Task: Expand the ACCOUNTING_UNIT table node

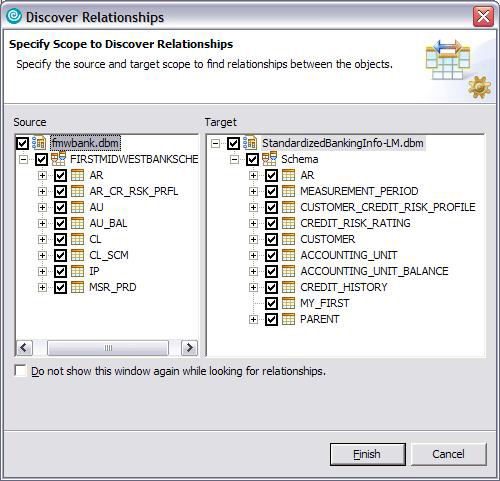Action: pyautogui.click(x=254, y=255)
